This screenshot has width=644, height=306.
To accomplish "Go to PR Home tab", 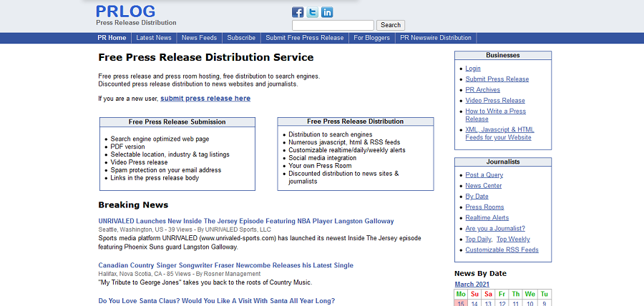I will pos(112,38).
